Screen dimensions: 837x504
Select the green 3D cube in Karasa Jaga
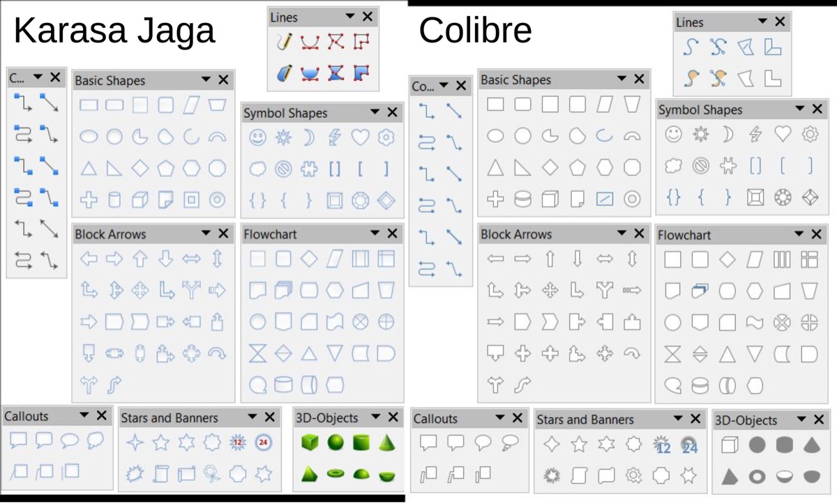pyautogui.click(x=310, y=443)
